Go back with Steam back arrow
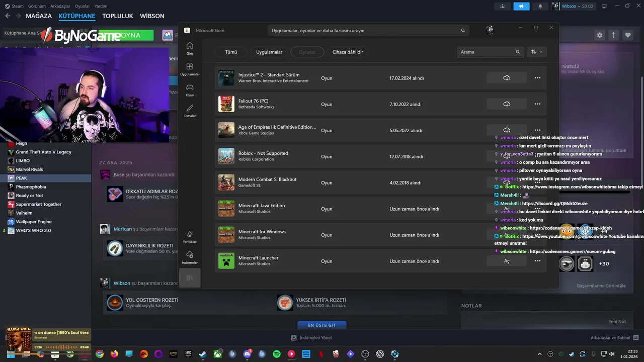 8,16
